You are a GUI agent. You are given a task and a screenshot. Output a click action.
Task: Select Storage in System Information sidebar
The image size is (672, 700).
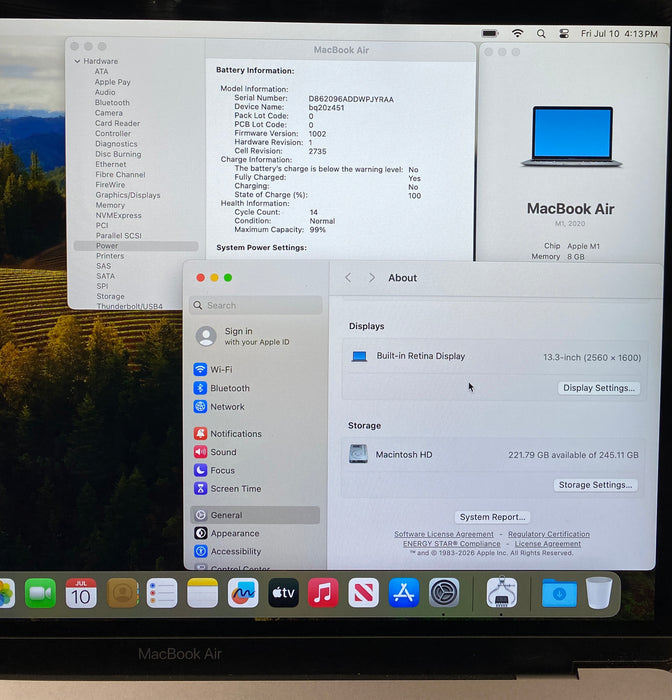(111, 296)
